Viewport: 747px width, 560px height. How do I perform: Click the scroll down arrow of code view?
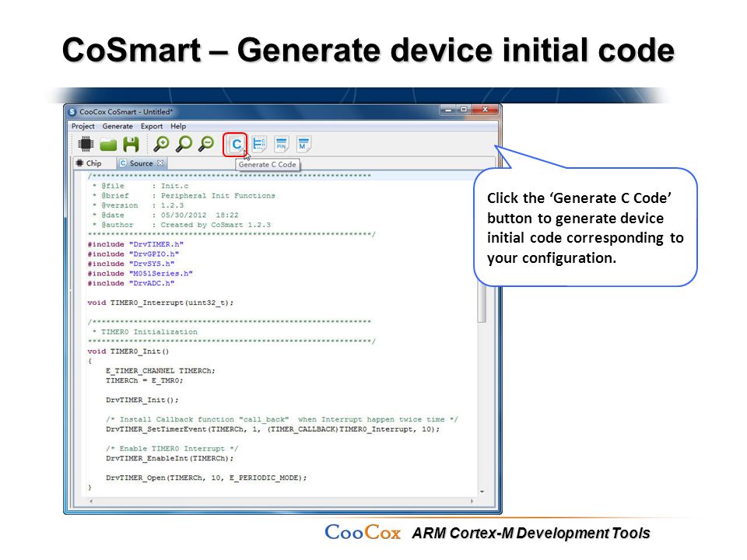[482, 492]
